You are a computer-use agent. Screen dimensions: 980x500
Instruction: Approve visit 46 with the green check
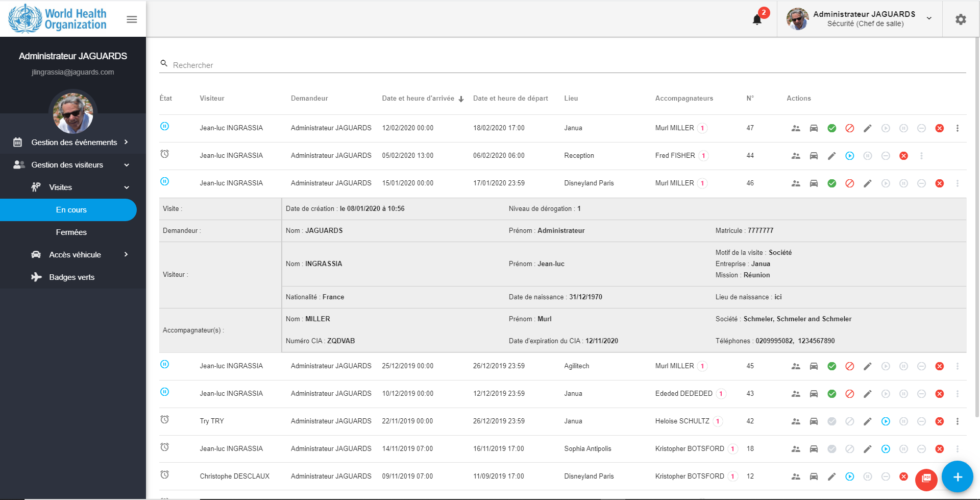[832, 183]
